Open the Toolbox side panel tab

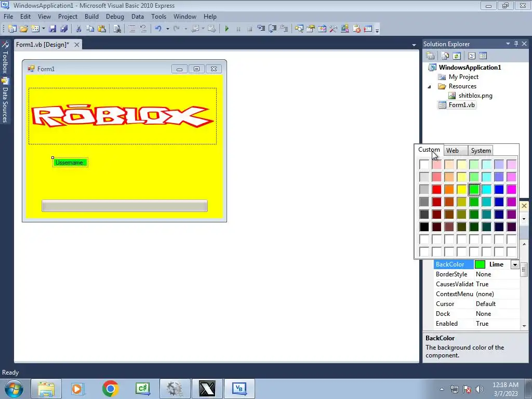tap(5, 57)
